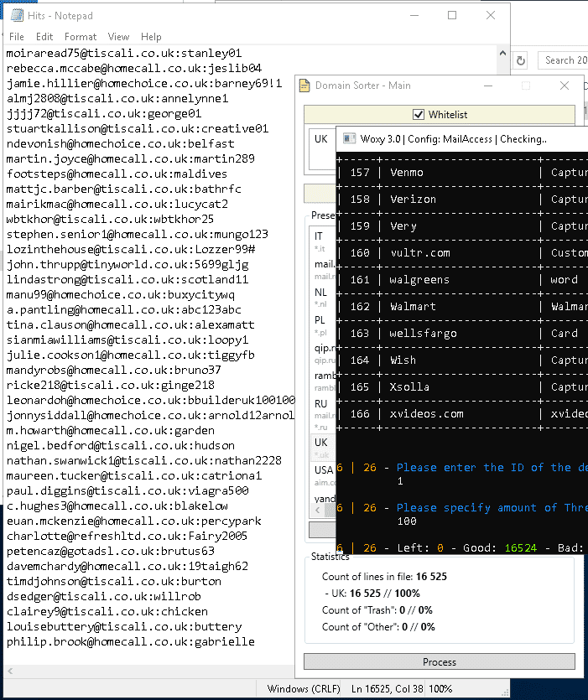The image size is (588, 700).
Task: Open the View menu in Notepad
Action: coord(118,37)
